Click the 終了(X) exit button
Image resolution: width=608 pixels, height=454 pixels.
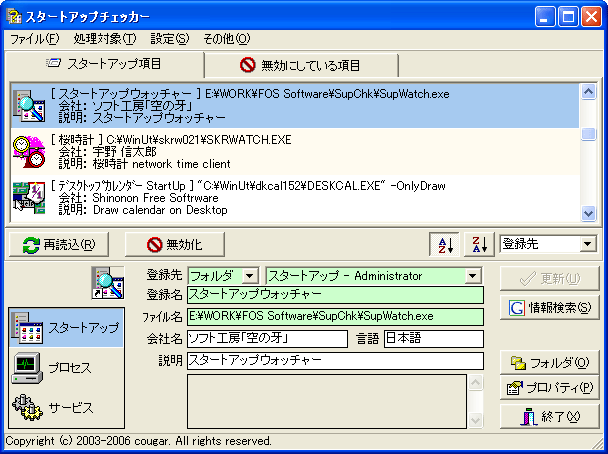549,416
